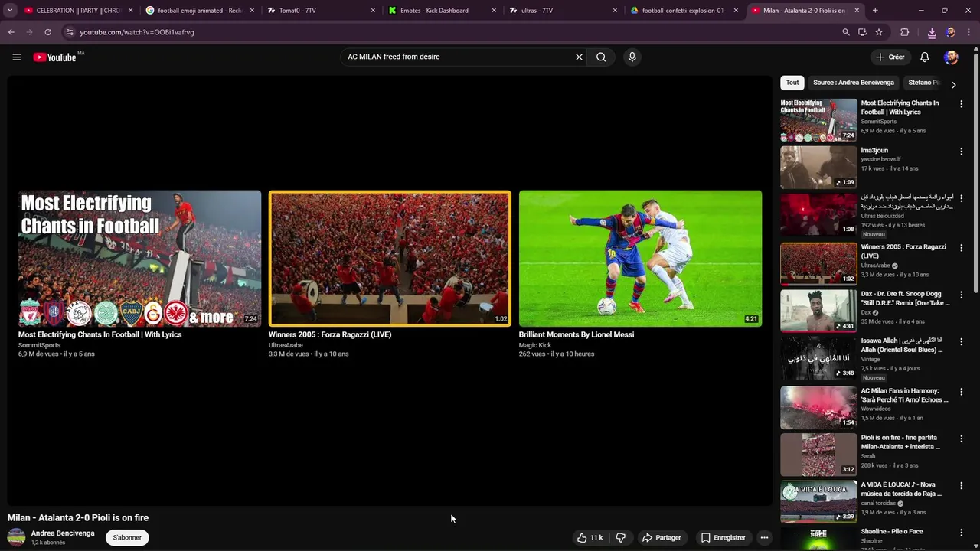Open Winners 2005 Forza Ragazzi endscreen title
Image resolution: width=980 pixels, height=551 pixels.
pos(330,334)
